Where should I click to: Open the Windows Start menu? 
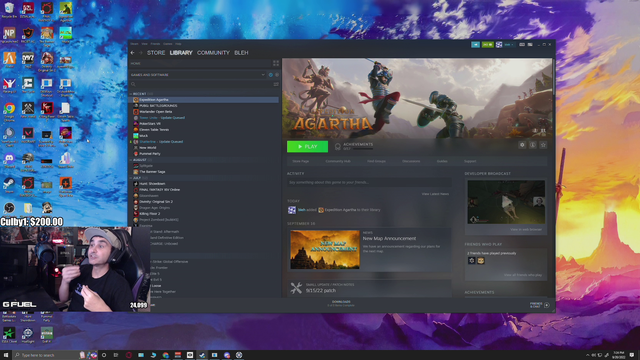point(6,355)
